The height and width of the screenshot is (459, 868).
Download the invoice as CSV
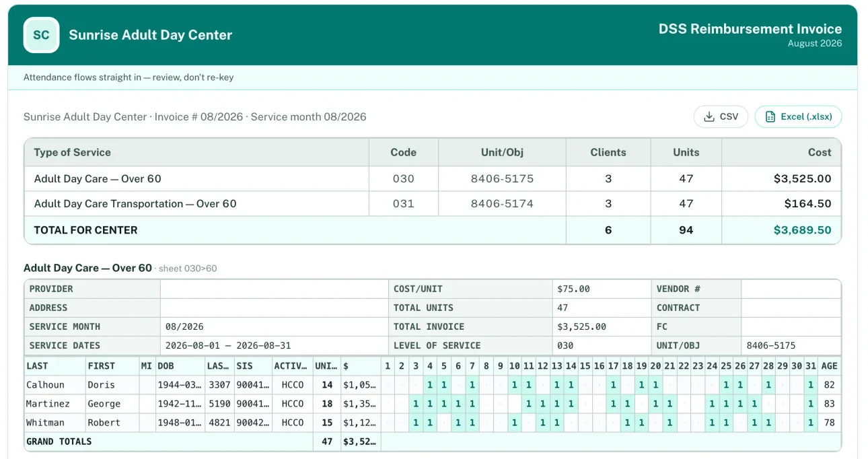(721, 116)
